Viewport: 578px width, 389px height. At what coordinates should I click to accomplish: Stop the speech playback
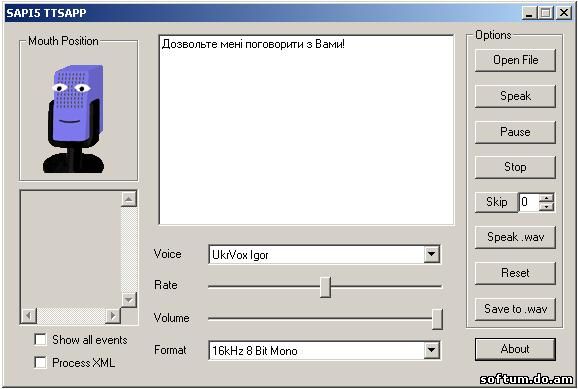click(515, 167)
